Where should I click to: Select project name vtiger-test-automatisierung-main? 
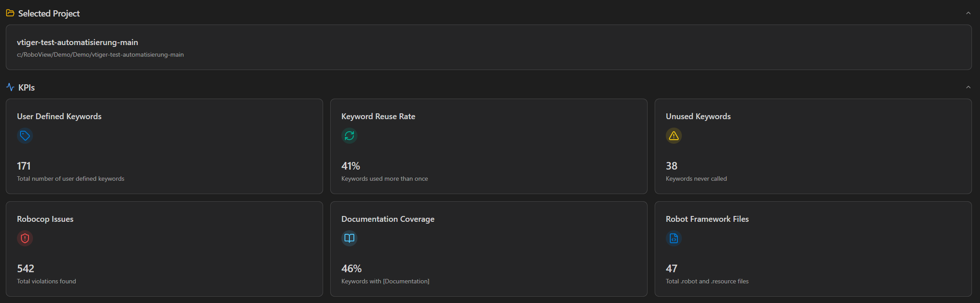point(78,42)
